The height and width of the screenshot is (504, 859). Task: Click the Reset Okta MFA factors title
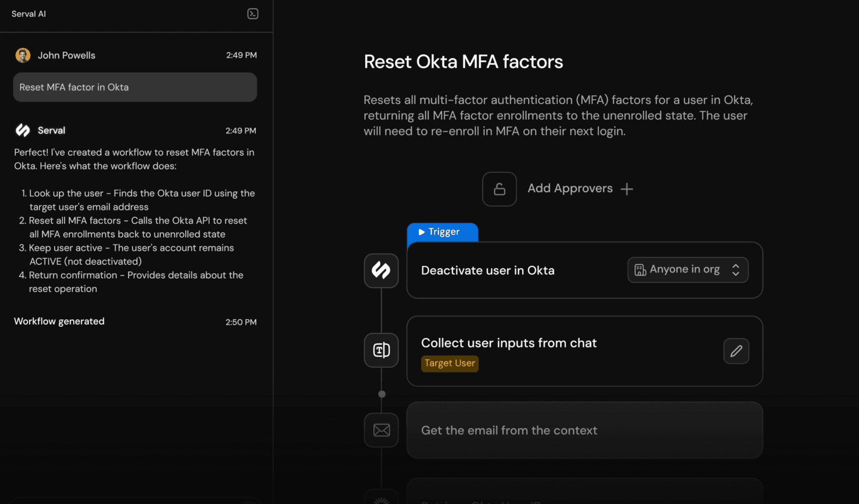[x=463, y=62]
